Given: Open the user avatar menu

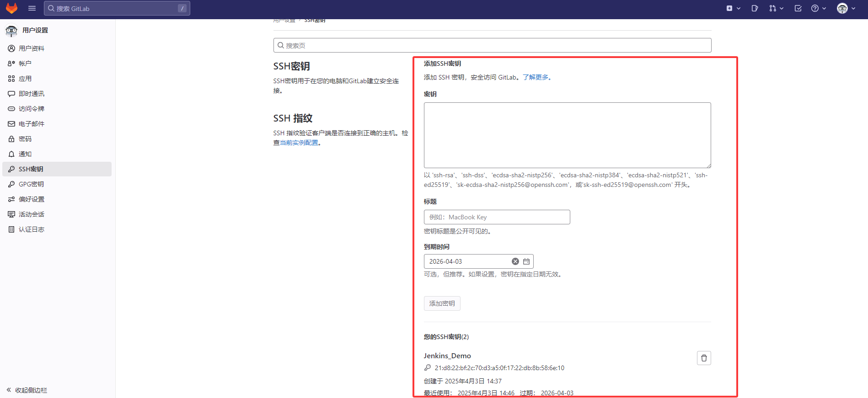Looking at the screenshot, I should click(846, 8).
